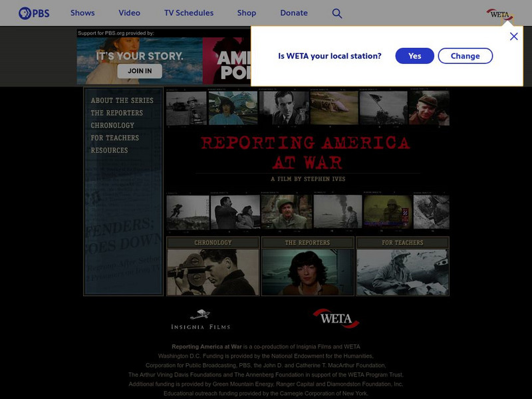
Task: Click the Chronology tile header label
Action: [x=213, y=243]
